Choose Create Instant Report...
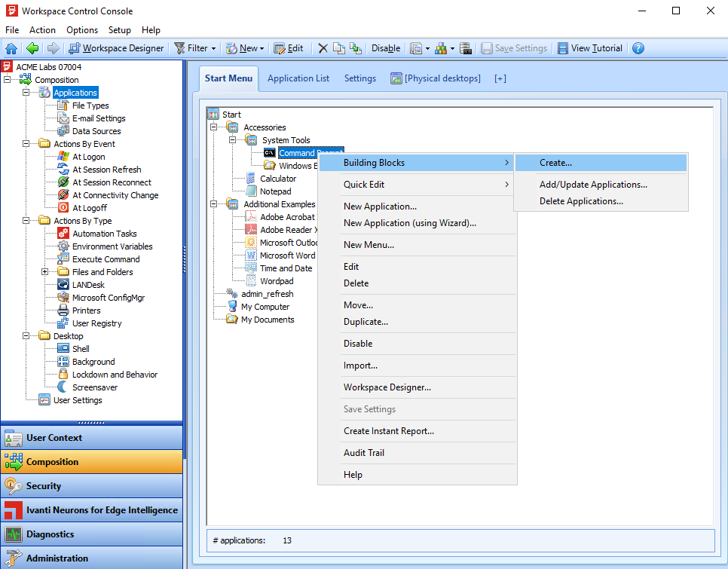The height and width of the screenshot is (569, 728). click(418, 431)
